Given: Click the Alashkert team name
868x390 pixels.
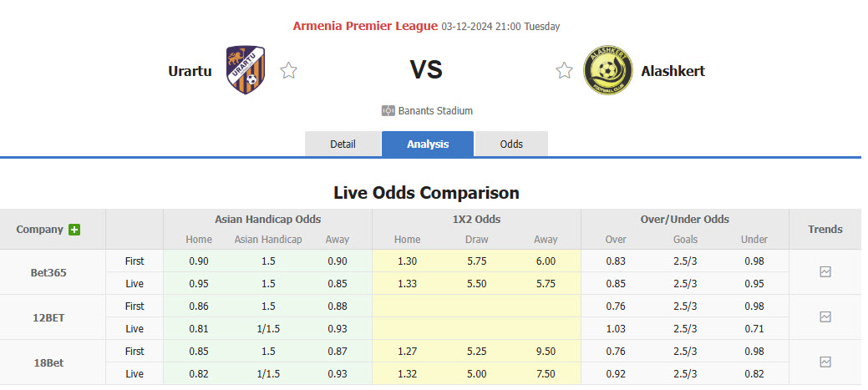Looking at the screenshot, I should click(673, 71).
